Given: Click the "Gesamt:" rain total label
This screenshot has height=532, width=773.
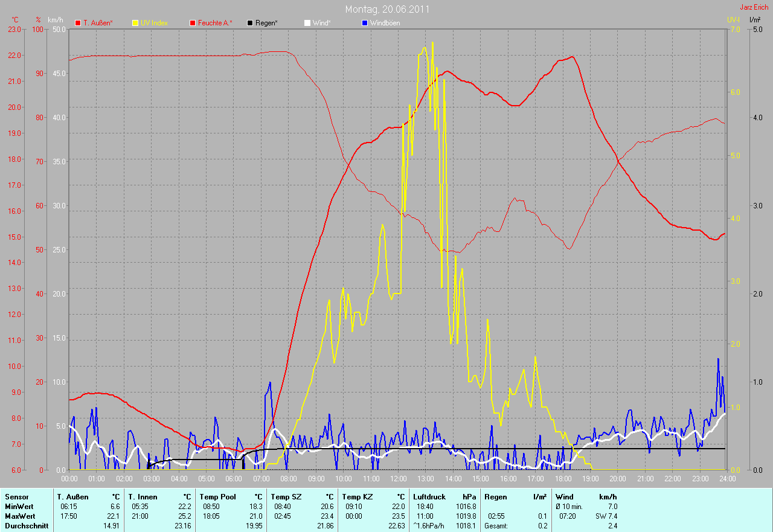Looking at the screenshot, I should coord(496,526).
